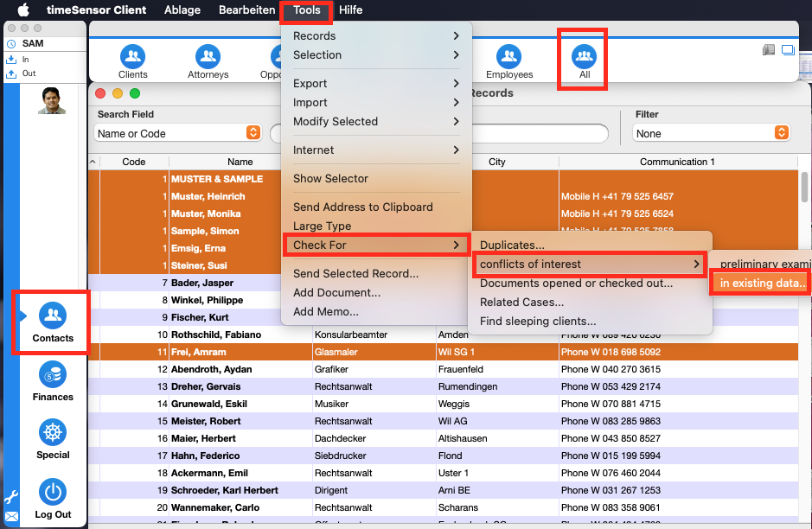
Task: Expand the Selection submenu
Action: pos(376,54)
